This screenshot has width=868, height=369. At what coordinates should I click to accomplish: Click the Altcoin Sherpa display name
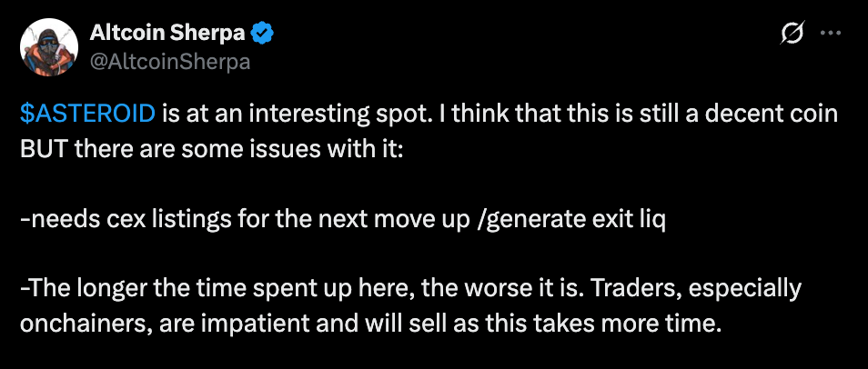tap(169, 35)
